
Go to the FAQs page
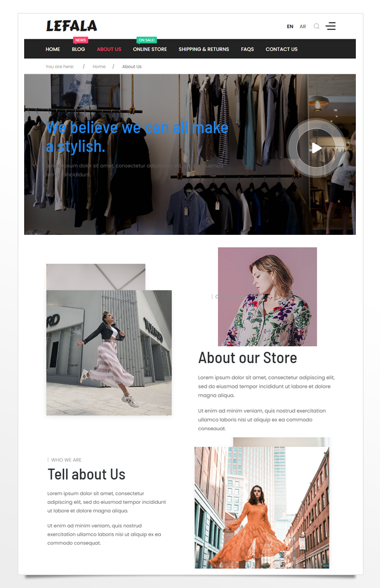point(247,49)
